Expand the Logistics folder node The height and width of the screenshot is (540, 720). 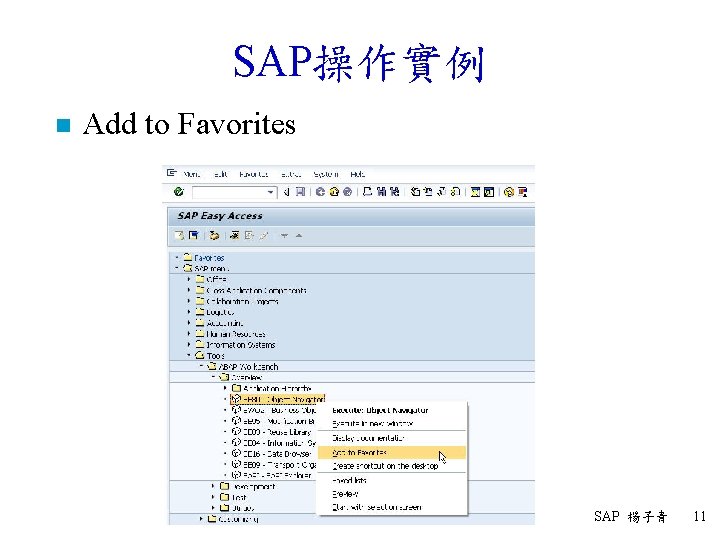point(189,312)
